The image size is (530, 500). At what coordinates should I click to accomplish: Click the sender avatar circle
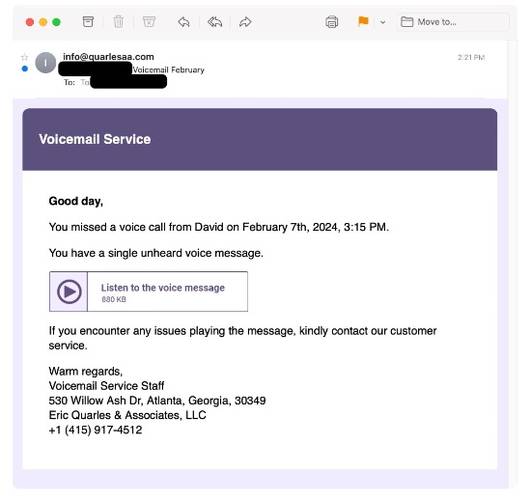coord(46,63)
